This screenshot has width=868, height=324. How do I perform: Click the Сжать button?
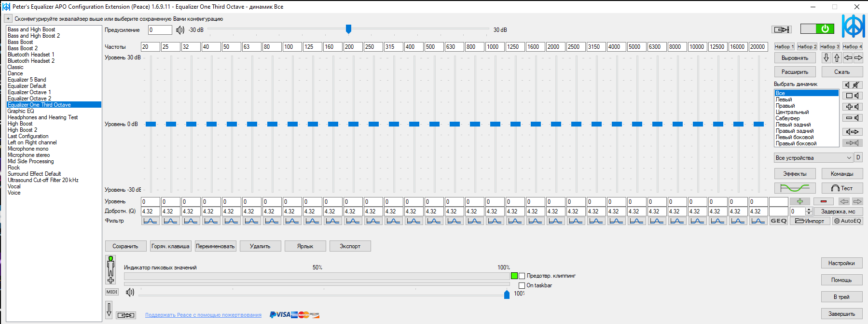pos(842,72)
